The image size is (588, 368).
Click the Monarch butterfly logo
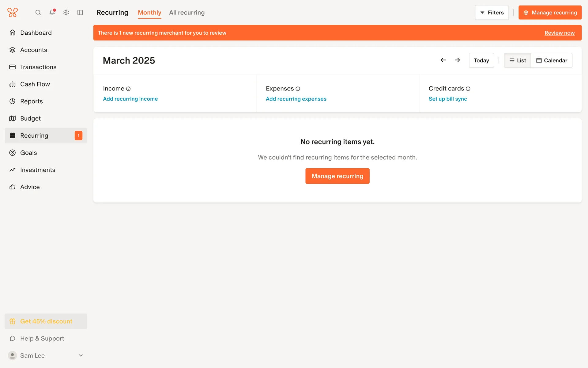(13, 13)
